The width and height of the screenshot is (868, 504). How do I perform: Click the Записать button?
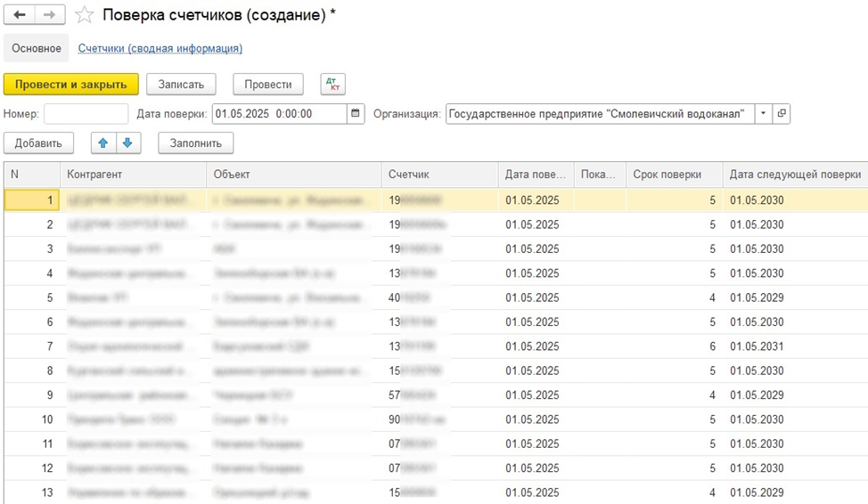(x=181, y=85)
